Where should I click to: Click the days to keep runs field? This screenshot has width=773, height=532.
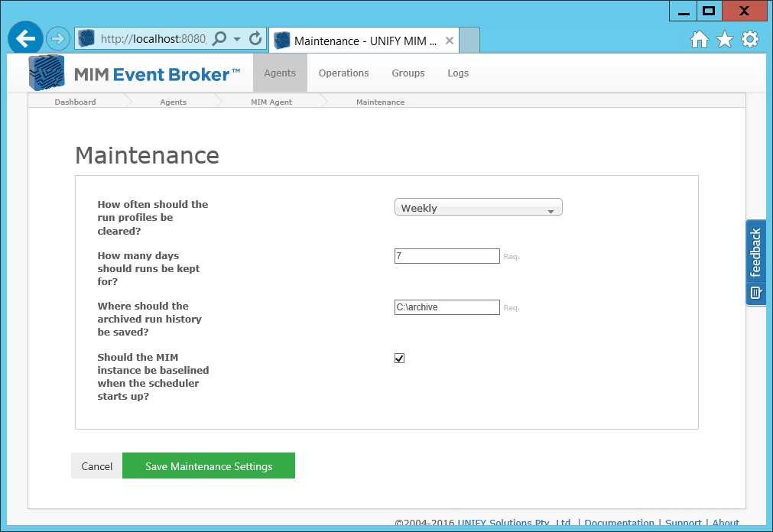pyautogui.click(x=447, y=256)
